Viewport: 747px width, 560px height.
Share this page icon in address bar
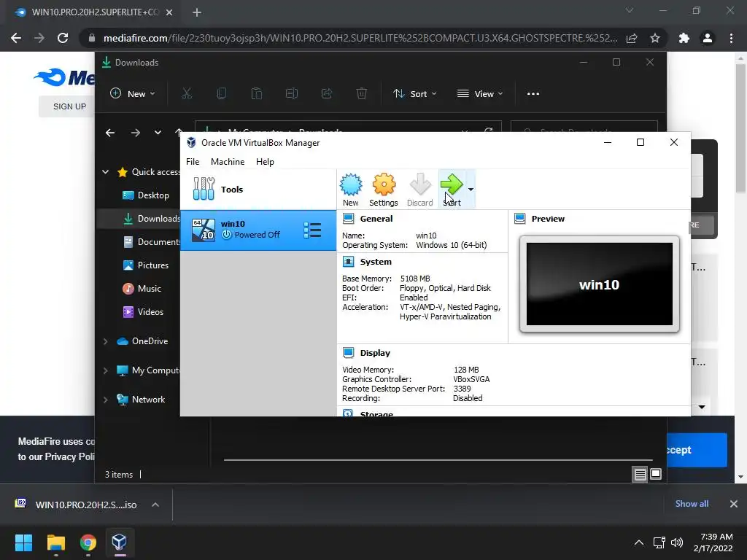[632, 38]
